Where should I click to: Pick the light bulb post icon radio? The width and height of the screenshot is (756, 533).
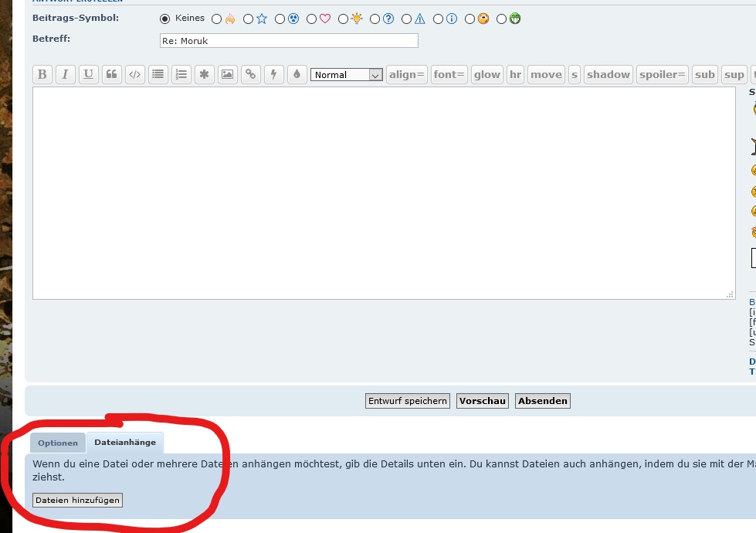(343, 19)
